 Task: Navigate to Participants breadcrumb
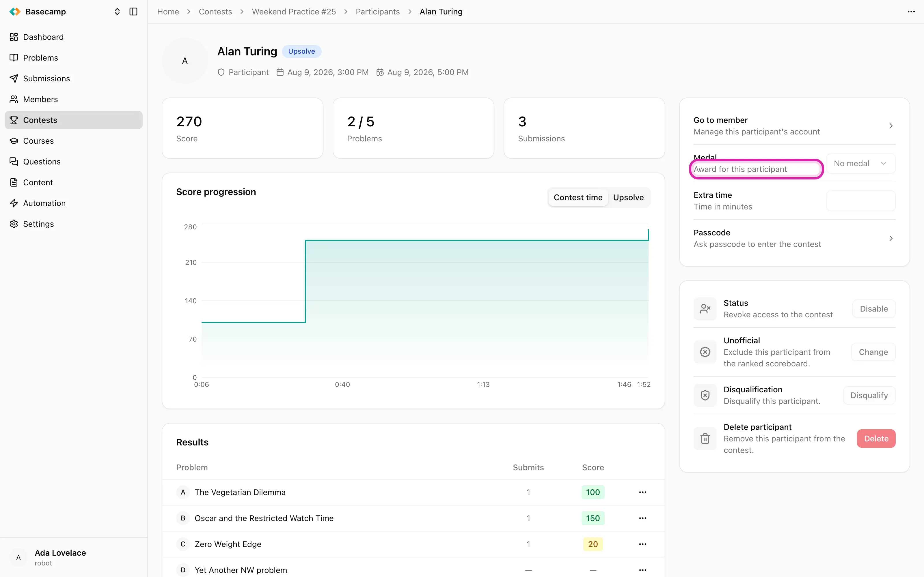coord(377,12)
